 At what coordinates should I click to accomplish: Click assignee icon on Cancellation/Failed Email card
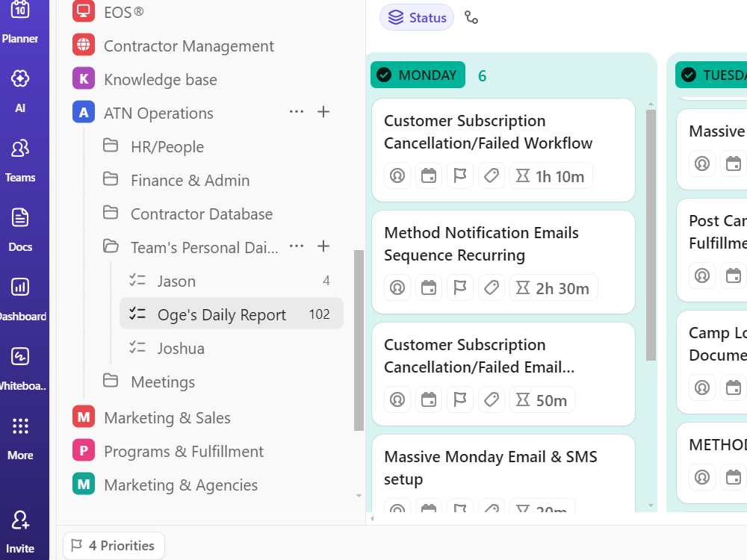pos(397,399)
